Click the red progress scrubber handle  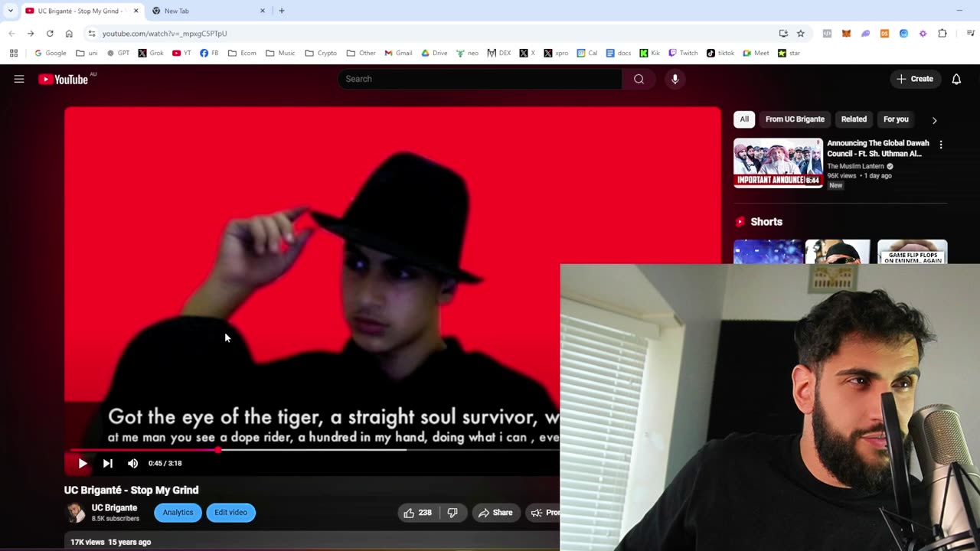pyautogui.click(x=217, y=450)
